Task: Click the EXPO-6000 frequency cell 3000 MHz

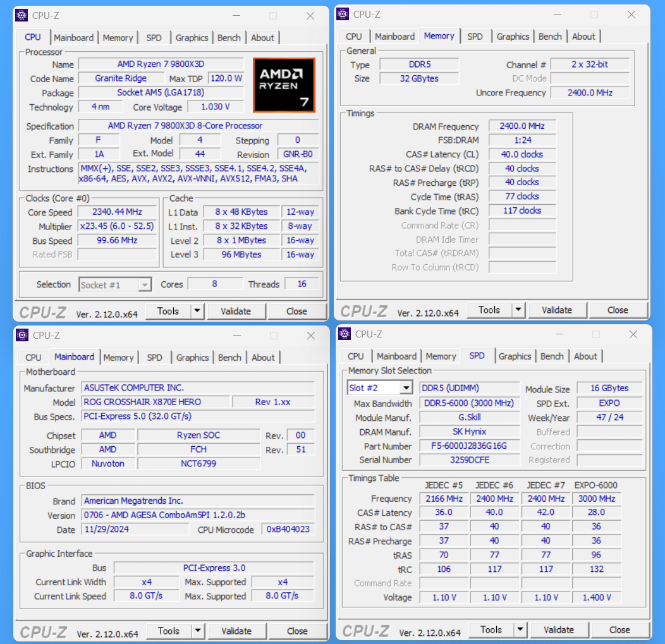Action: 597,499
